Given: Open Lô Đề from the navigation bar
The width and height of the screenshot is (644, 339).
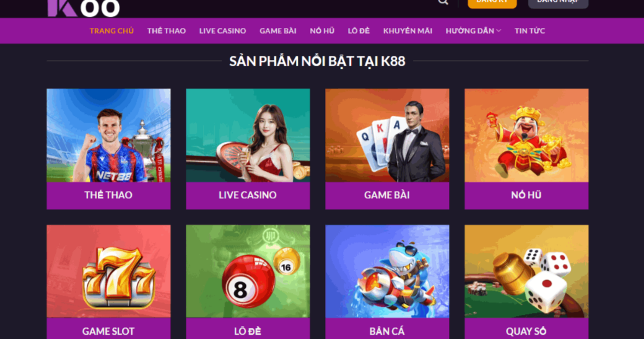Looking at the screenshot, I should [359, 31].
